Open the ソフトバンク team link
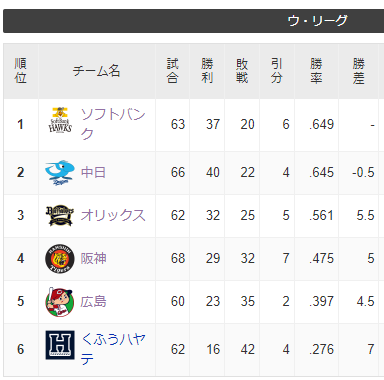The height and width of the screenshot is (380, 384). click(113, 124)
